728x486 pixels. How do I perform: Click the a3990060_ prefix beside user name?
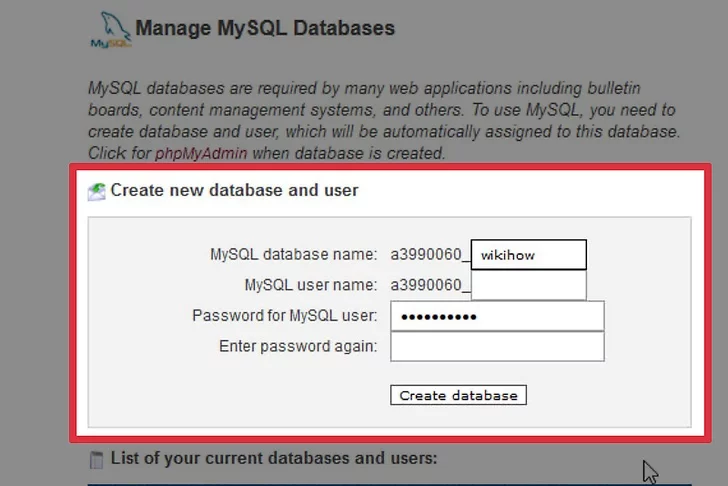point(429,285)
